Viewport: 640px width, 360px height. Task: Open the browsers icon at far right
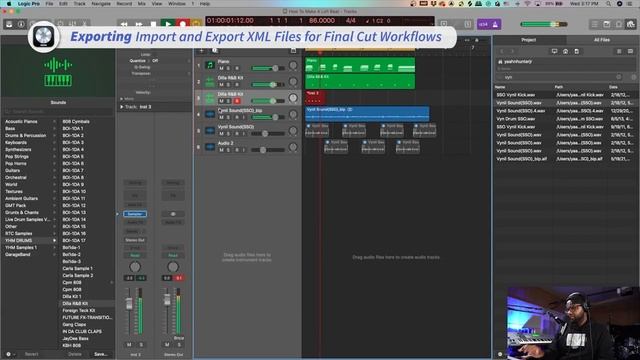(631, 24)
